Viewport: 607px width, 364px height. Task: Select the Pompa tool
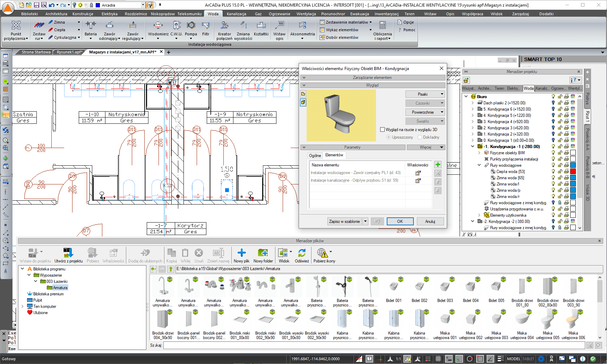point(191,31)
